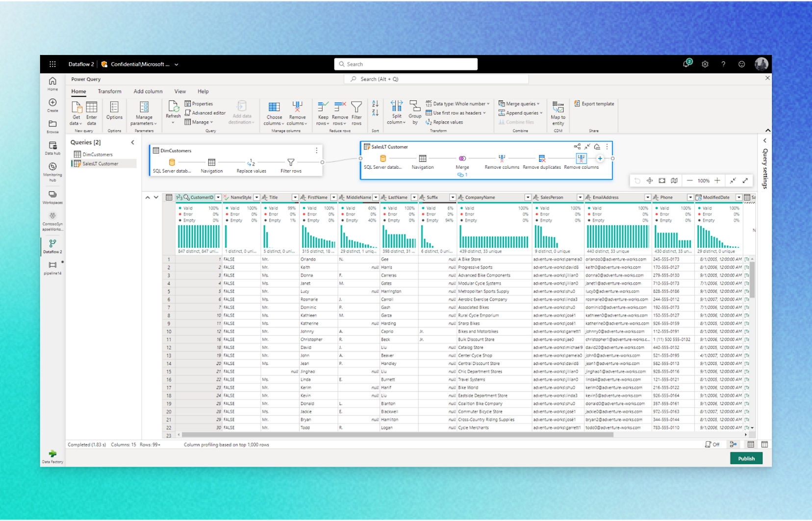
Task: Open Workspaces in left navigation
Action: coord(52,197)
